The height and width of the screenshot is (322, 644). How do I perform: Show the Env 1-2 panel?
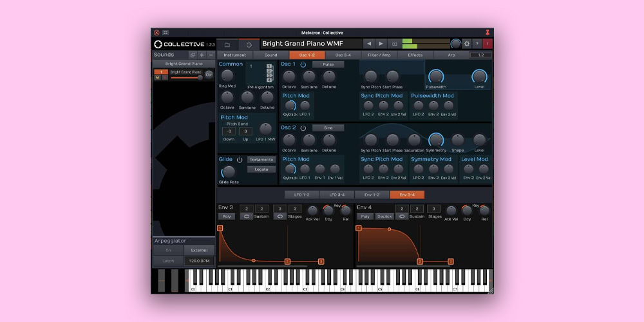pyautogui.click(x=372, y=194)
